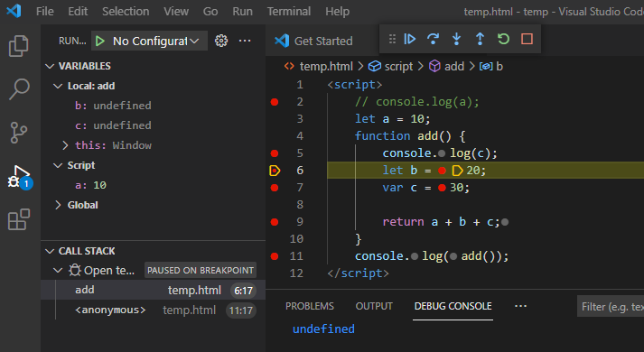Image resolution: width=644 pixels, height=352 pixels.
Task: Click inline breakpoint candidate before log(c)
Action: click(442, 153)
